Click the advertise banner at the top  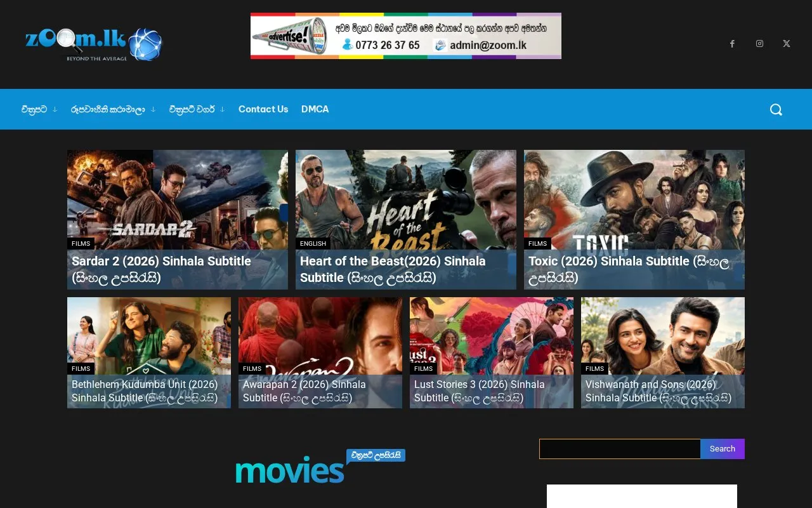[x=406, y=36]
